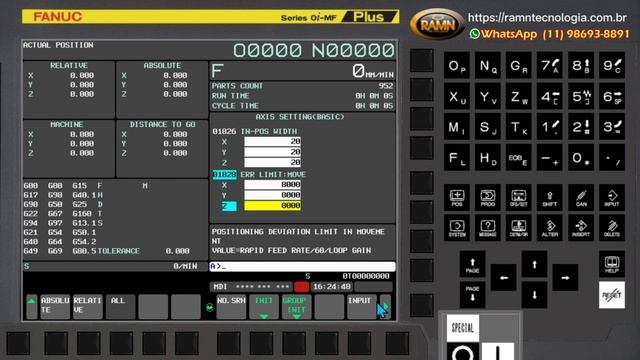Screen dimensions: 640x360
Task: Click the DELETE edit key
Action: [x=612, y=228]
